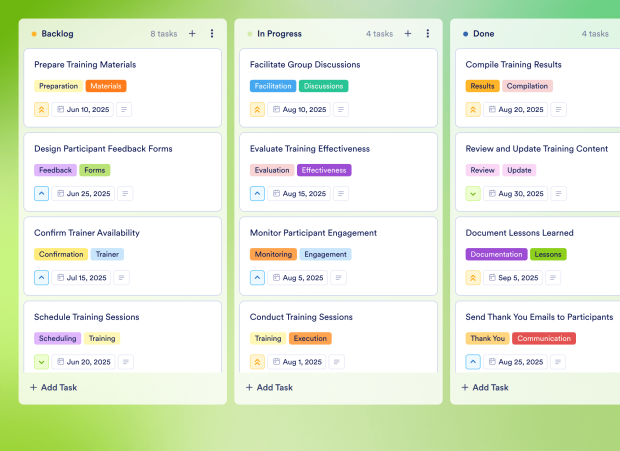Select the Done column title

coord(483,33)
